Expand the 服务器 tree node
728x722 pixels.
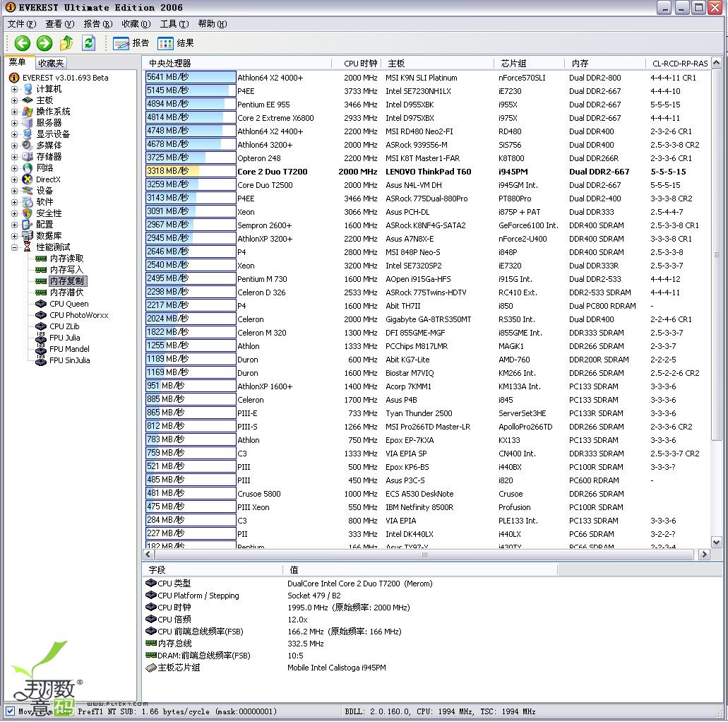pyautogui.click(x=14, y=123)
